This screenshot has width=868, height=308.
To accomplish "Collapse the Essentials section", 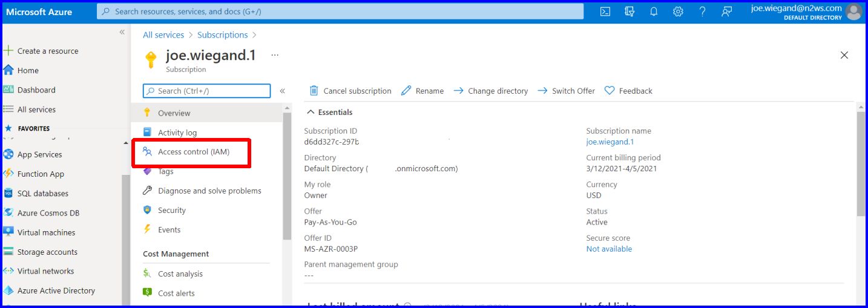I will [x=311, y=112].
